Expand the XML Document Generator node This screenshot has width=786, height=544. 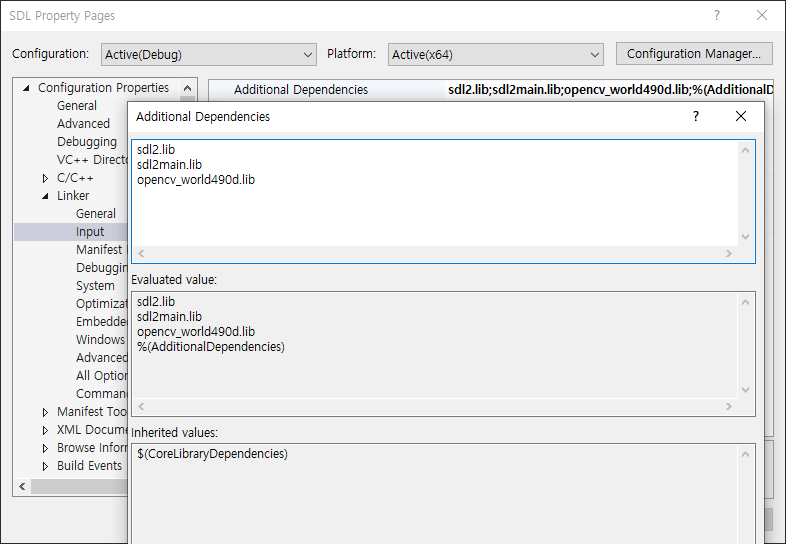(45, 430)
